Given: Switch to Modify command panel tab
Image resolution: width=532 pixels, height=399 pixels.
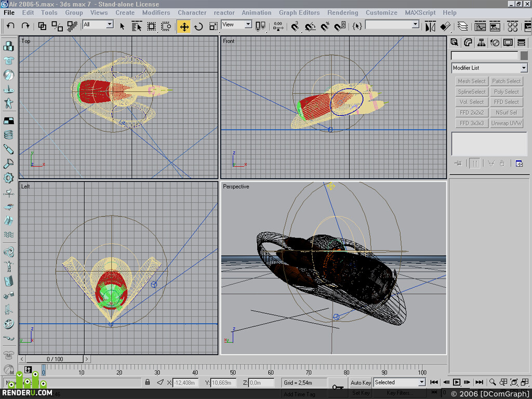Looking at the screenshot, I should pyautogui.click(x=468, y=43).
